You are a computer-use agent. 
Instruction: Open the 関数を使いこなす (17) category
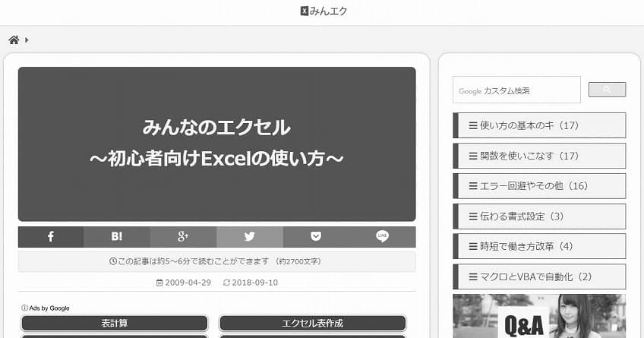(539, 156)
